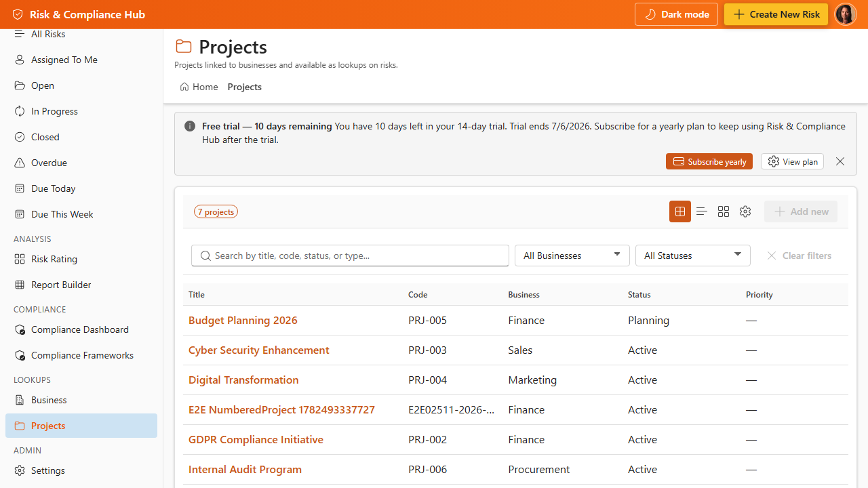Sort by Business column header
Screen dimensions: 868x488
point(524,294)
